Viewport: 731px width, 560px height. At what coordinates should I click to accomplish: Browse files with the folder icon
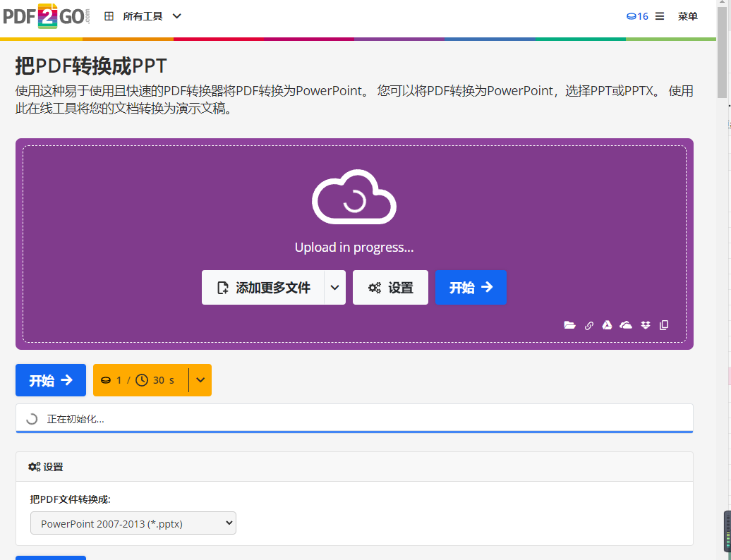[569, 325]
